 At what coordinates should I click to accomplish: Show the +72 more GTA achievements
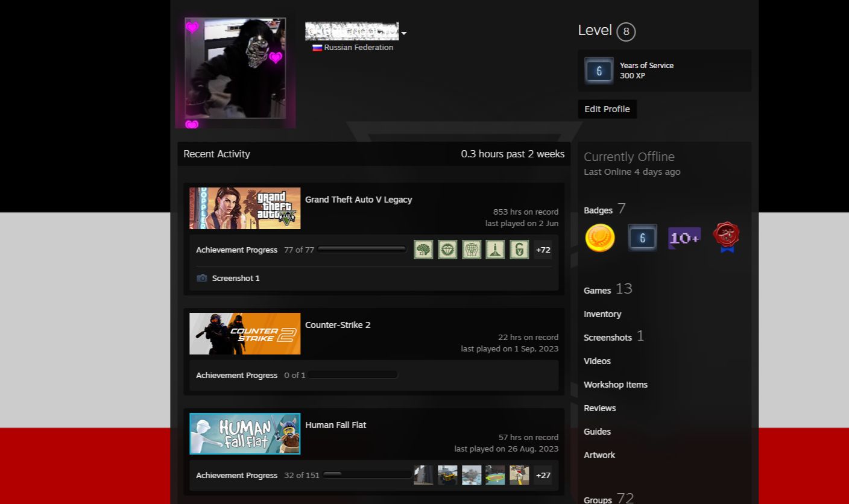pos(543,250)
